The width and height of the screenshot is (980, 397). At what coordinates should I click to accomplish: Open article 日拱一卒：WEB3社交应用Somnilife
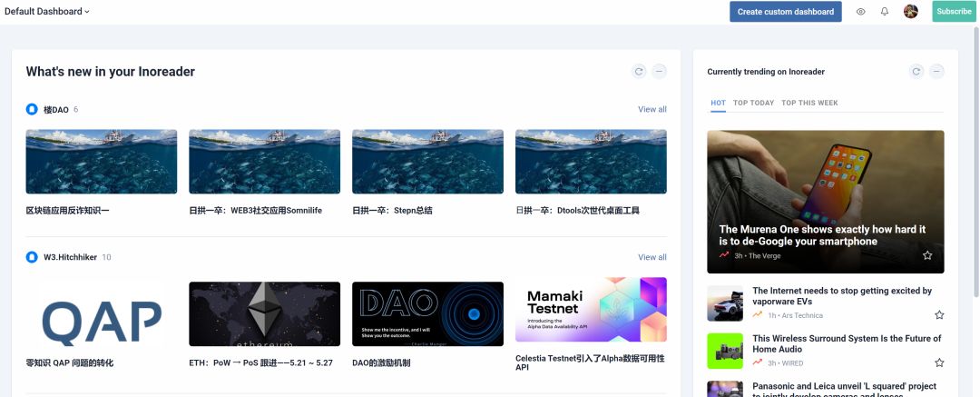pyautogui.click(x=256, y=211)
